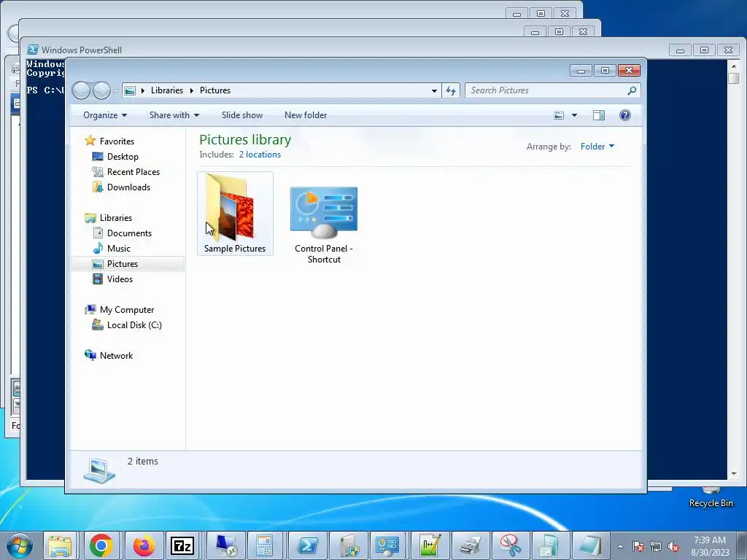747x560 pixels.
Task: Launch Firefox from taskbar
Action: pyautogui.click(x=144, y=545)
